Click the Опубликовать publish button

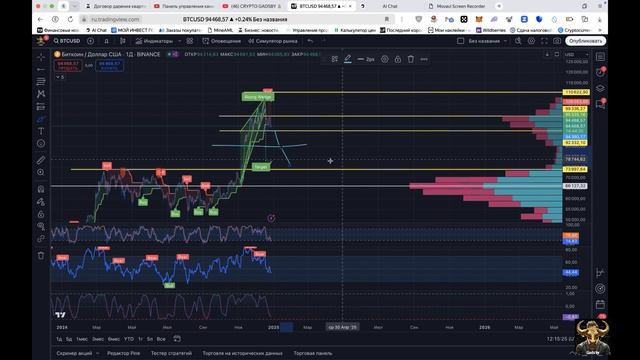tap(585, 41)
